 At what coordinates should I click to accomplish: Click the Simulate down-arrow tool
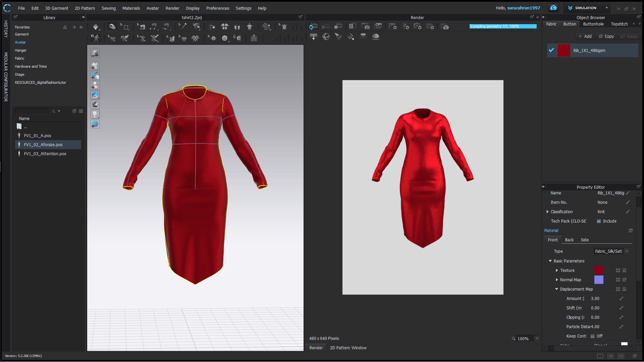(x=96, y=26)
